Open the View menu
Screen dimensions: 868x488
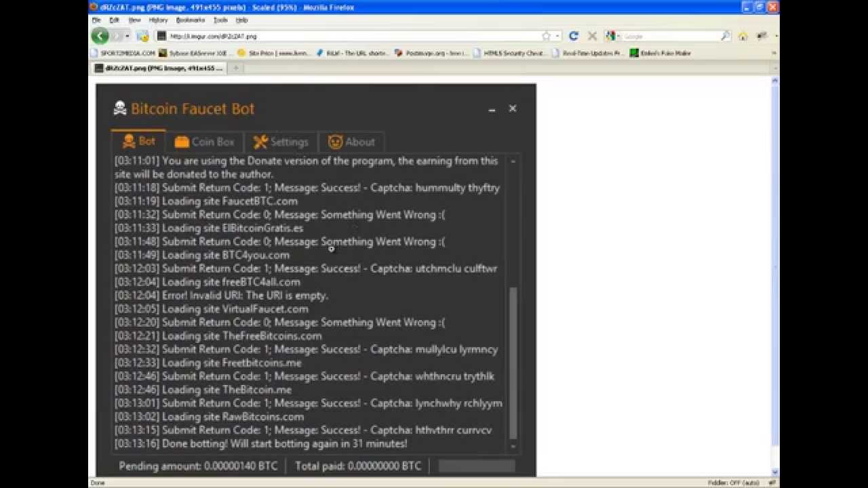134,20
